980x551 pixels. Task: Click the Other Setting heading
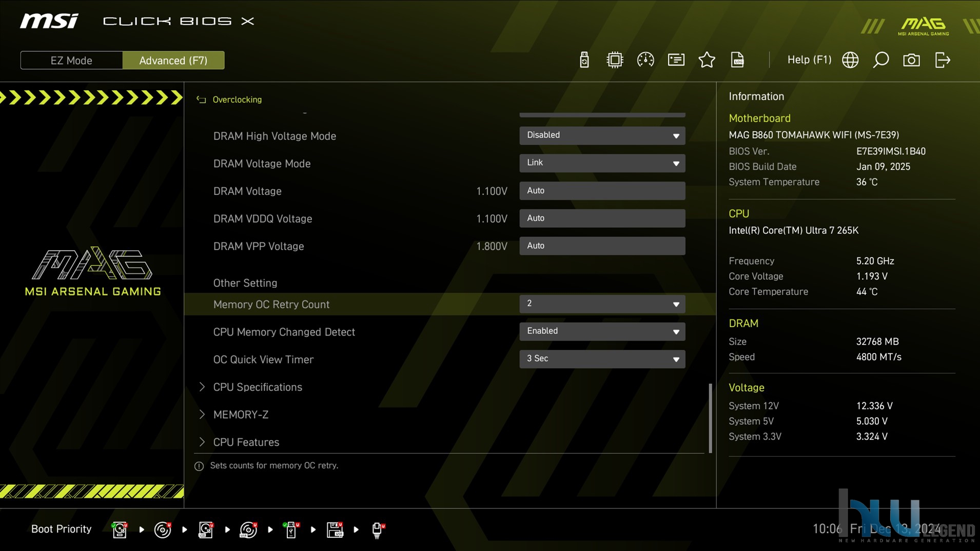click(245, 283)
